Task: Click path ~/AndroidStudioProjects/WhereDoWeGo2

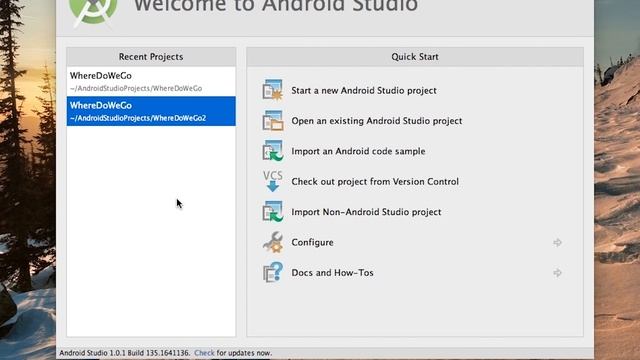Action: tap(138, 118)
